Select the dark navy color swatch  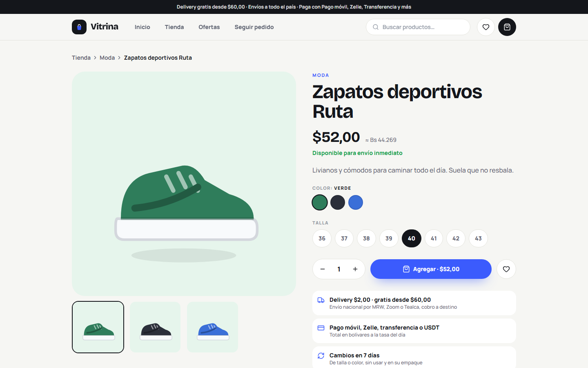point(338,202)
